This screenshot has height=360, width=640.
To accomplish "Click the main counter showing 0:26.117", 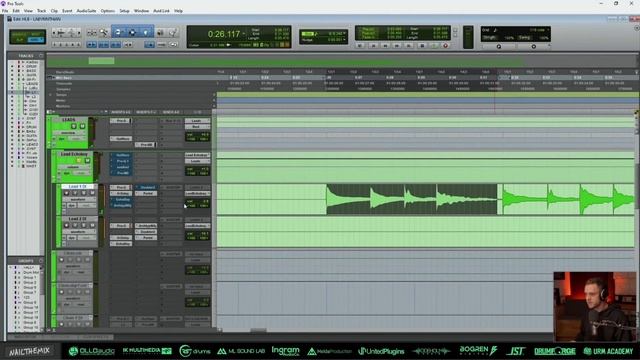I will [x=224, y=34].
